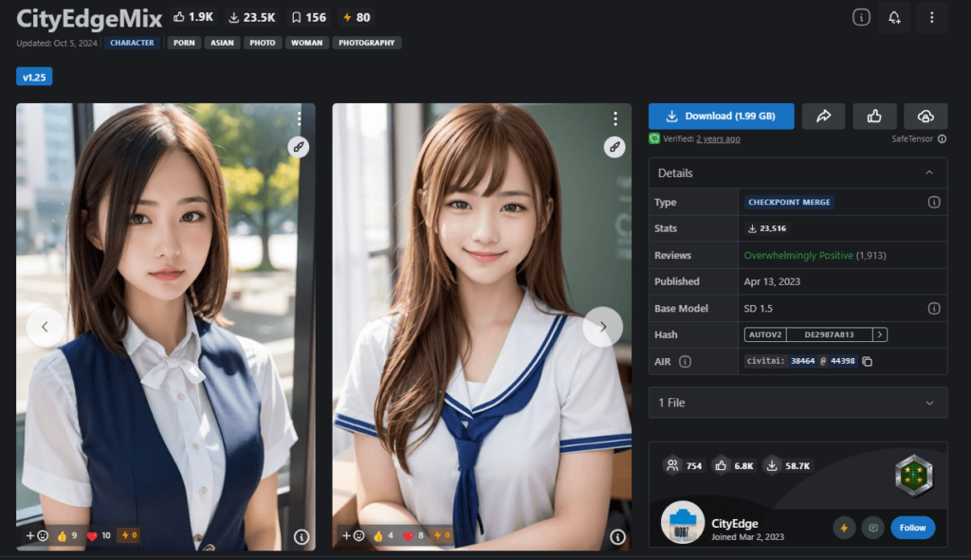Expand the 1 File section
The height and width of the screenshot is (560, 971).
928,403
